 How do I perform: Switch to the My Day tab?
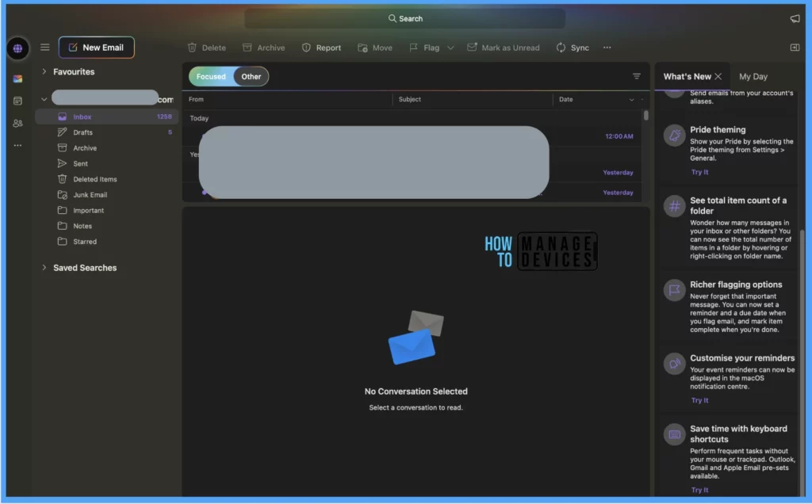753,77
